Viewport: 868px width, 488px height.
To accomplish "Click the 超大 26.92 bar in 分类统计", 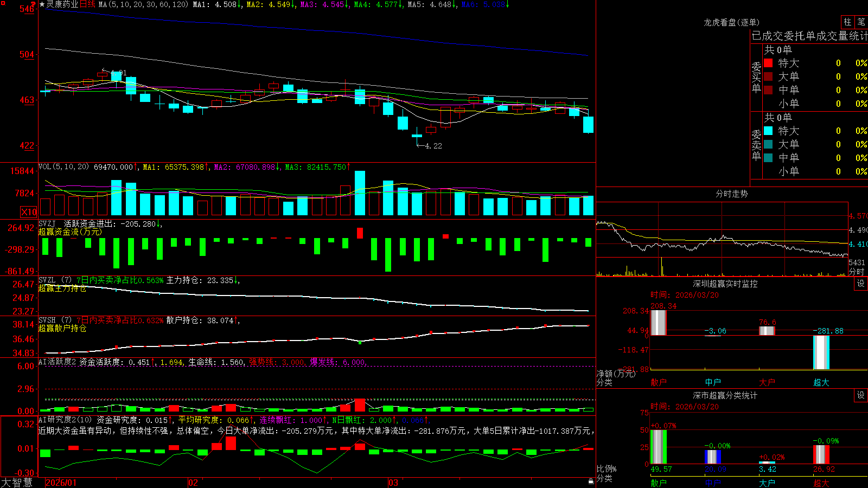I will 821,455.
